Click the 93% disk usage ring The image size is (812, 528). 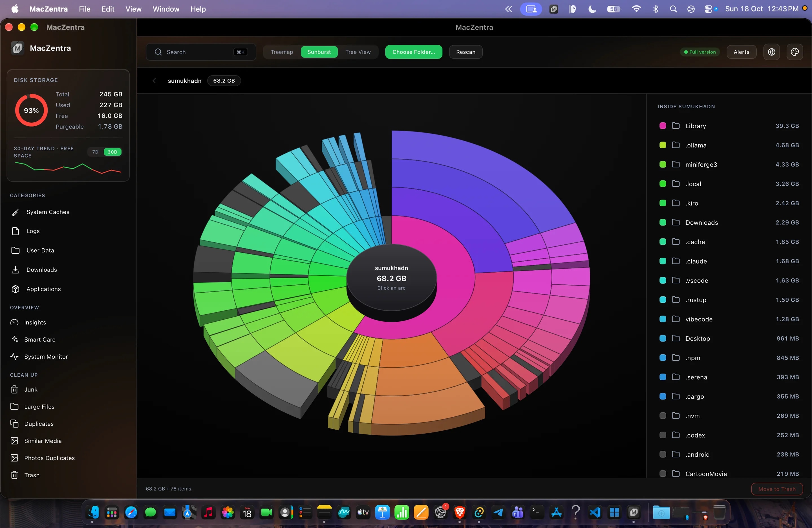pos(31,110)
